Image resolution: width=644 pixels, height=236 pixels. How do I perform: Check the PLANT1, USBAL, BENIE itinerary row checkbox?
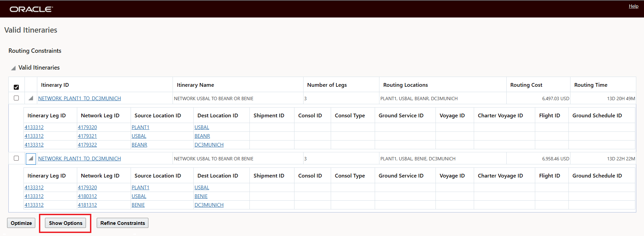[16, 158]
